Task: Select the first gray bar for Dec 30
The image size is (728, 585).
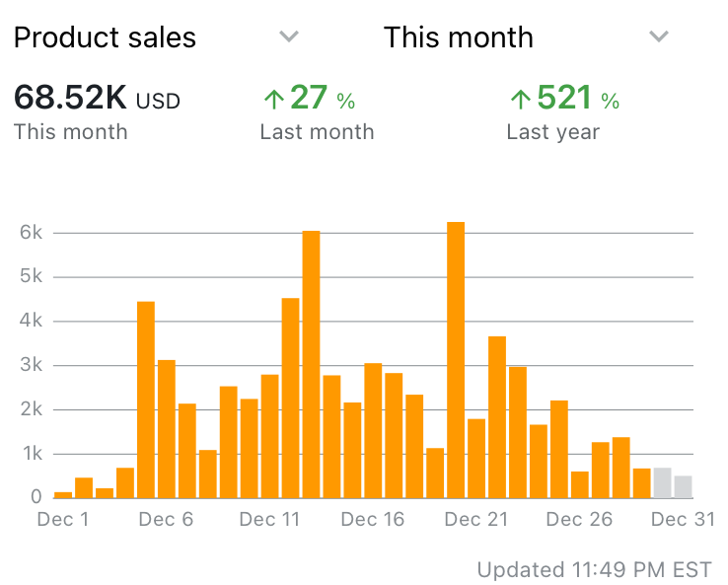Action: pos(663,482)
